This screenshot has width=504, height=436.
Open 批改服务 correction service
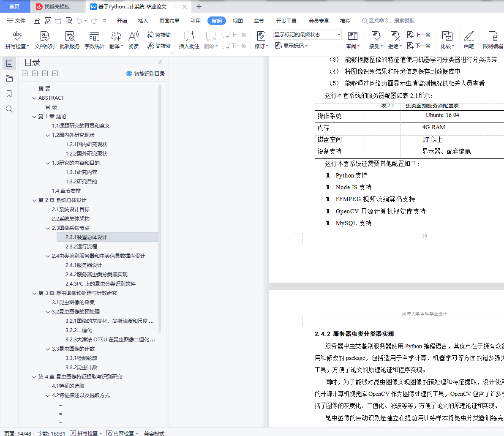pyautogui.click(x=69, y=40)
